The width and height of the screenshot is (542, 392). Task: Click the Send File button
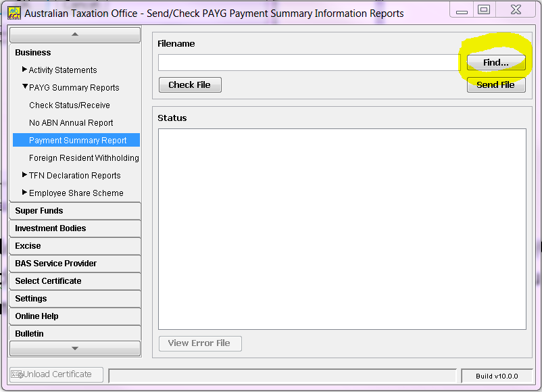tap(496, 84)
